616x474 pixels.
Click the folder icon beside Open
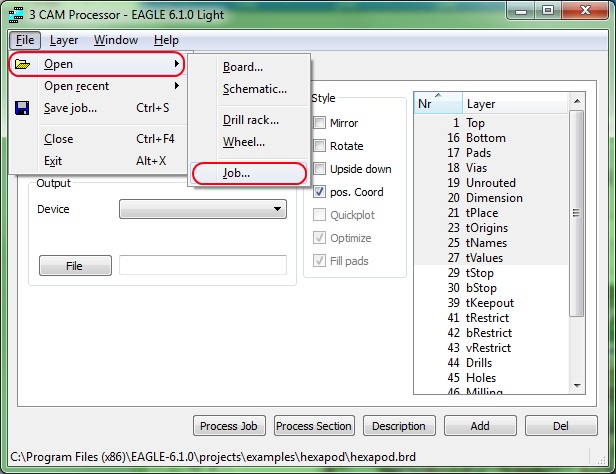pos(22,64)
